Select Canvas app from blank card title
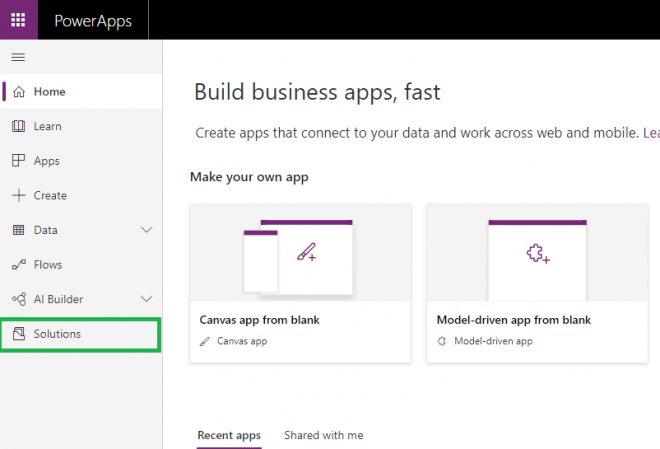Image resolution: width=660 pixels, height=449 pixels. pyautogui.click(x=259, y=320)
